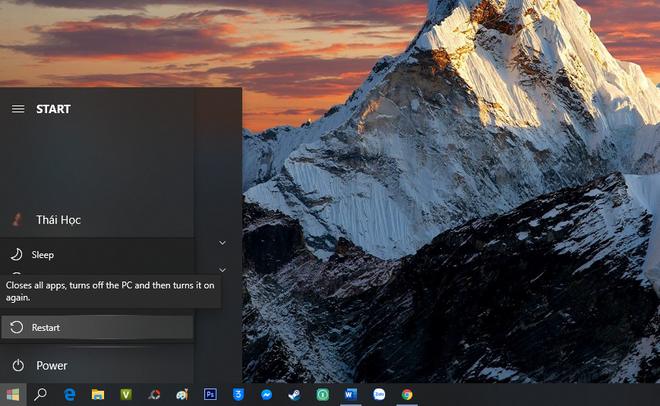Click the hamburger menu beside START

[x=18, y=109]
